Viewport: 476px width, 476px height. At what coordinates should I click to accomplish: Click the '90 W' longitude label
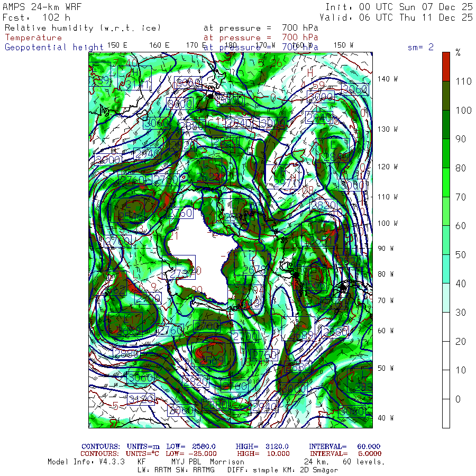click(386, 249)
